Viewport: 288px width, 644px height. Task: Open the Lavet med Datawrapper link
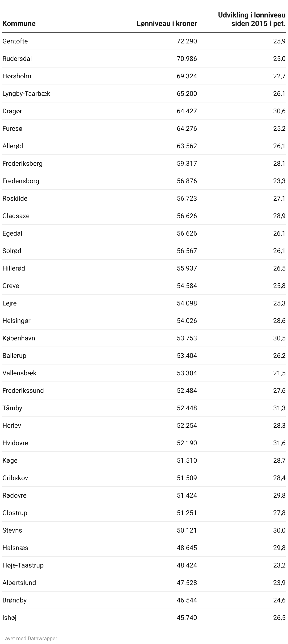[30, 638]
